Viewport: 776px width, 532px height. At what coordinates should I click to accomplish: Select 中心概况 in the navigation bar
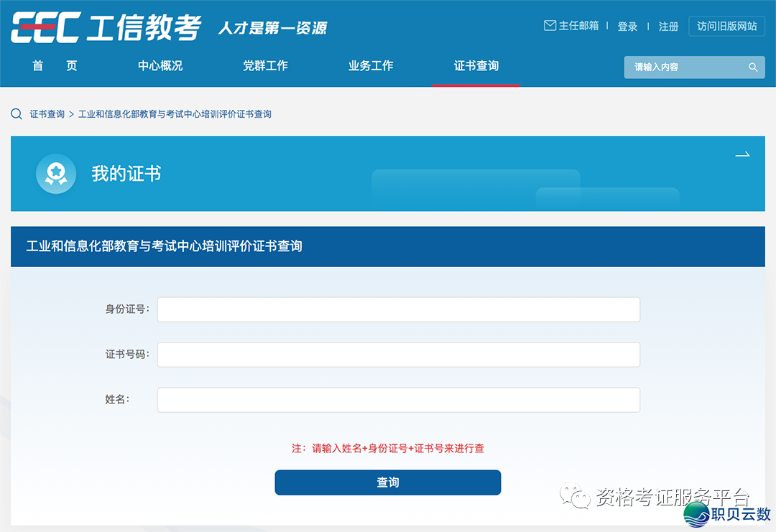point(160,65)
